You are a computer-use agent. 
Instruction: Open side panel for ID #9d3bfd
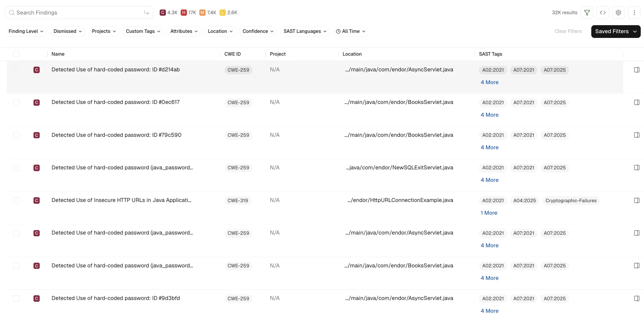637,298
